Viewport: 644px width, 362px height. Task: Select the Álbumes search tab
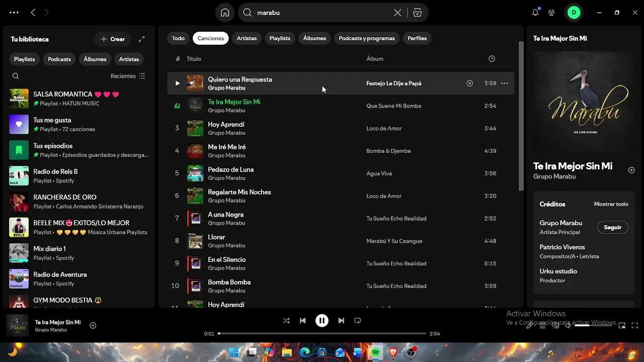coord(314,38)
